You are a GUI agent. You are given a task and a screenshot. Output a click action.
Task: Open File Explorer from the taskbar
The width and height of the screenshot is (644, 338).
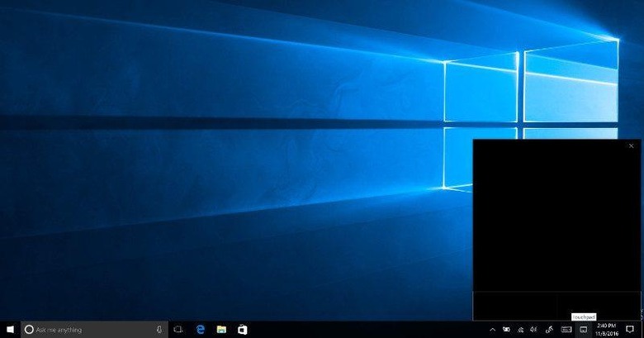pos(221,330)
